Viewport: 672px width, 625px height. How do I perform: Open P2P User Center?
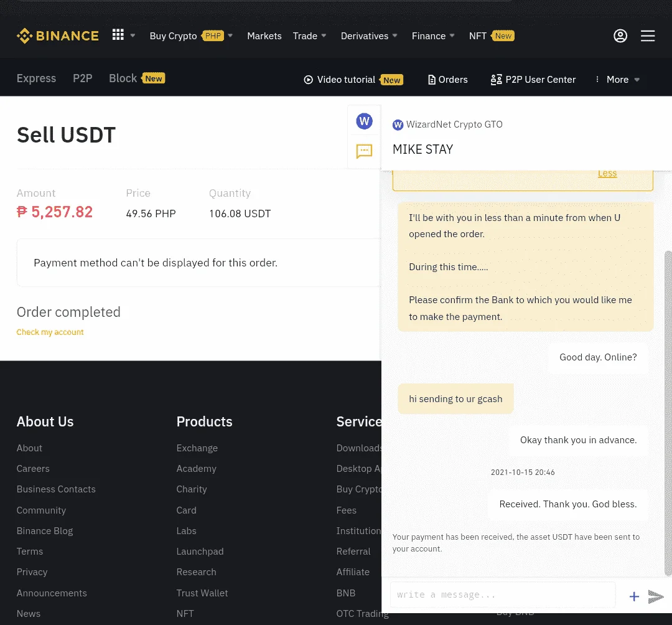point(533,80)
